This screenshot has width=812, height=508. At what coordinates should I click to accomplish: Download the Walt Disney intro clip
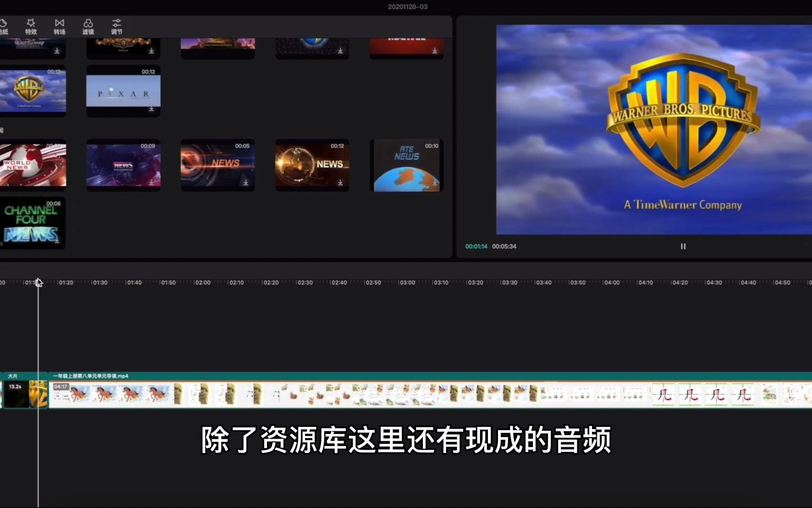(x=57, y=51)
